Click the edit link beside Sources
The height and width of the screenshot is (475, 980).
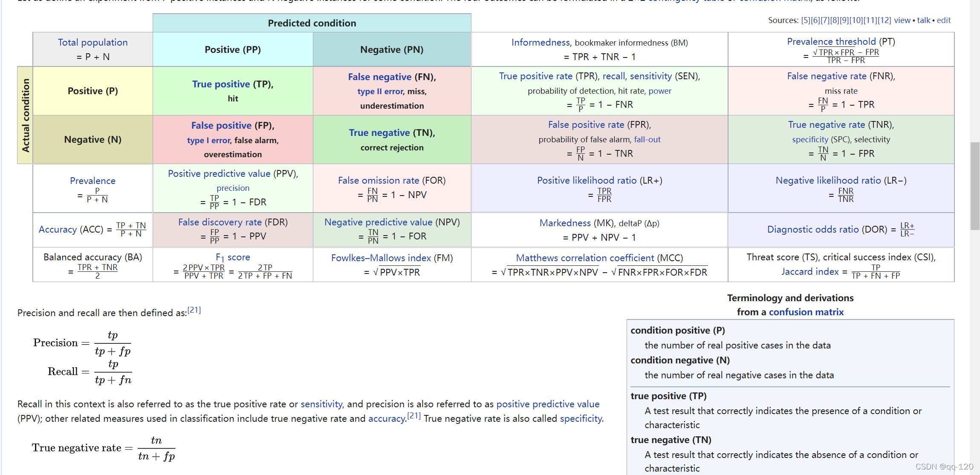coord(943,20)
